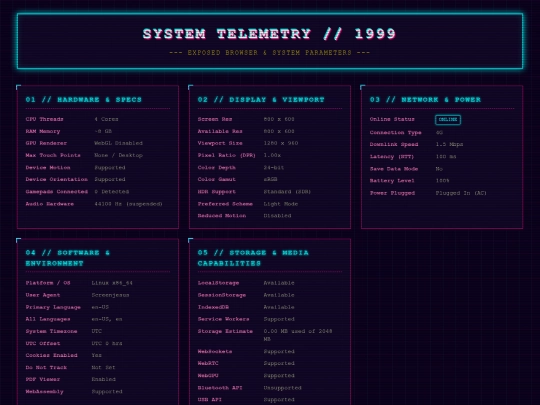Select the 'Light Mode' scheme value
The image size is (540, 405).
tap(281, 204)
